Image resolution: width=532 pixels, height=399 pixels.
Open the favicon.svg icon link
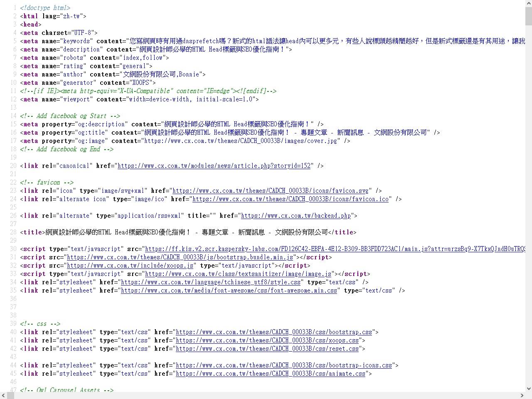271,191
